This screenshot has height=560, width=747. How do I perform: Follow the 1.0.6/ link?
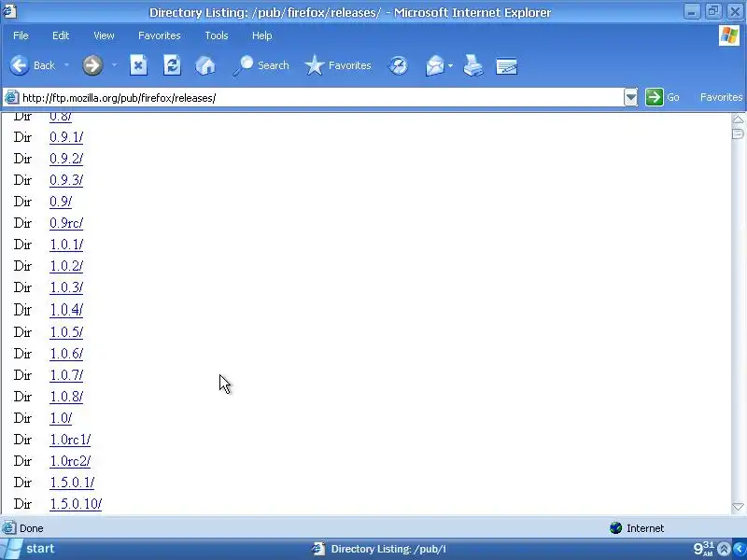click(66, 354)
